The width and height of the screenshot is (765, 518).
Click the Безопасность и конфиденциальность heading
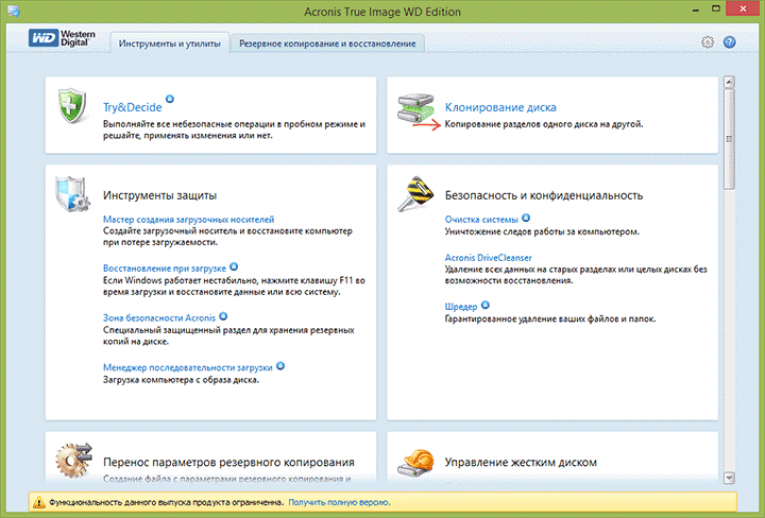click(544, 196)
